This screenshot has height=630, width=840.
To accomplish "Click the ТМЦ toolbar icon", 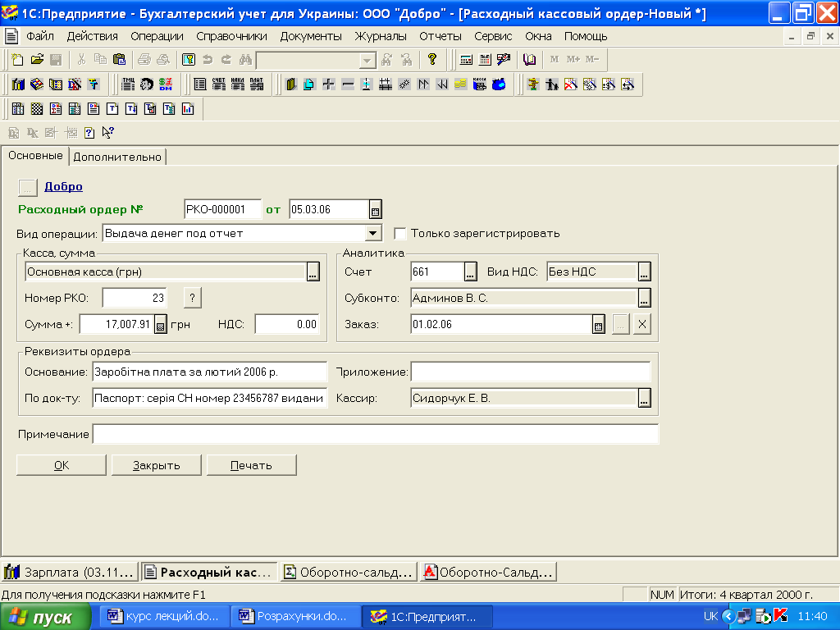I will pyautogui.click(x=128, y=84).
